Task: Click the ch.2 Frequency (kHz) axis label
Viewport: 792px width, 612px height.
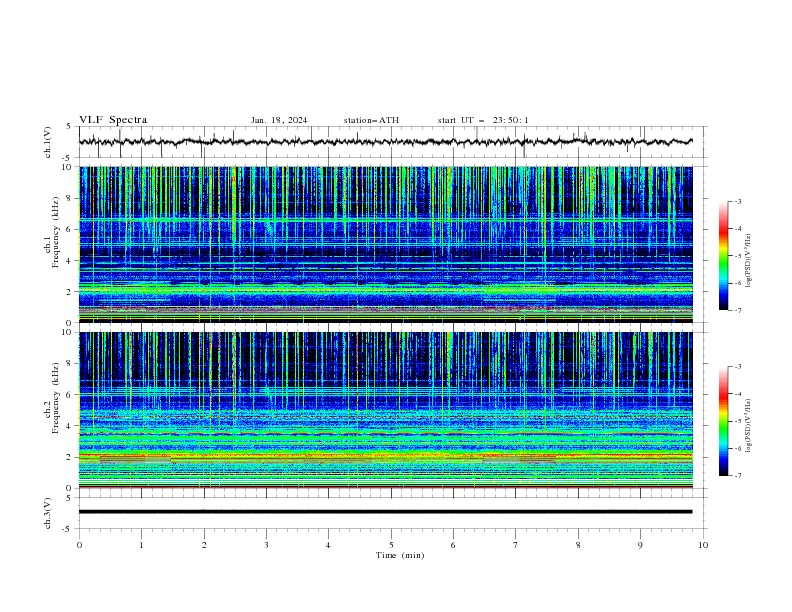Action: coord(52,398)
